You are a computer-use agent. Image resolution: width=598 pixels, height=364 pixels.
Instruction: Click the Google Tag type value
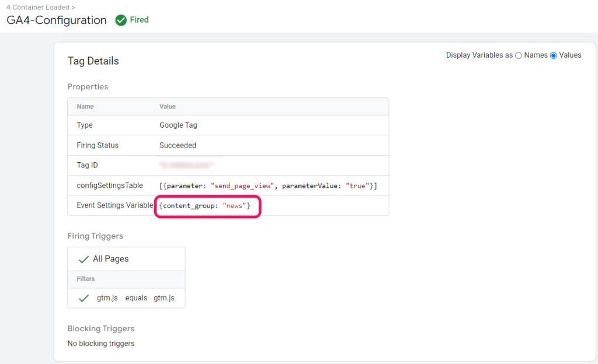click(178, 125)
